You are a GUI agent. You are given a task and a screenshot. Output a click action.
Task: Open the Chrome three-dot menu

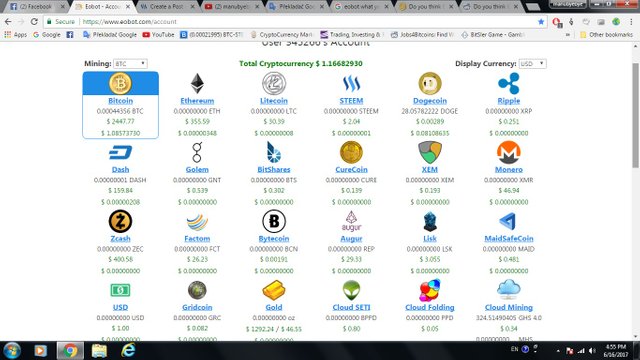point(632,22)
